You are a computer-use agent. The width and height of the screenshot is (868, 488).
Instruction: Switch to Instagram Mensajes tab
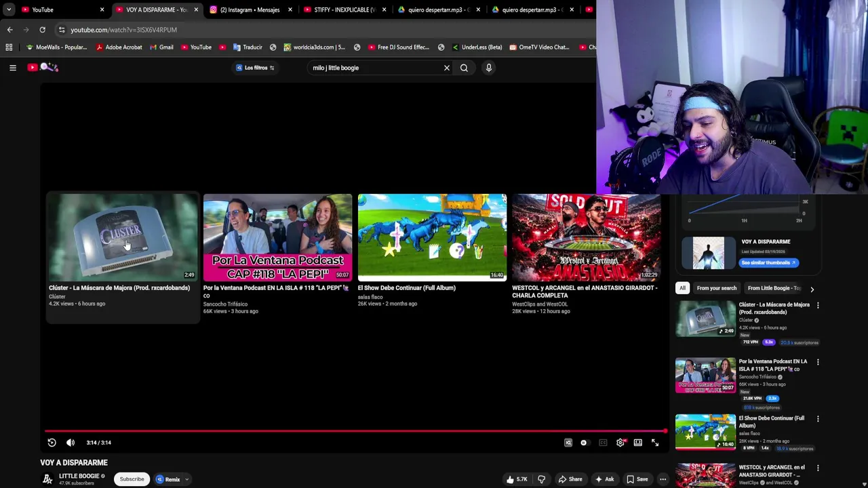(x=251, y=9)
